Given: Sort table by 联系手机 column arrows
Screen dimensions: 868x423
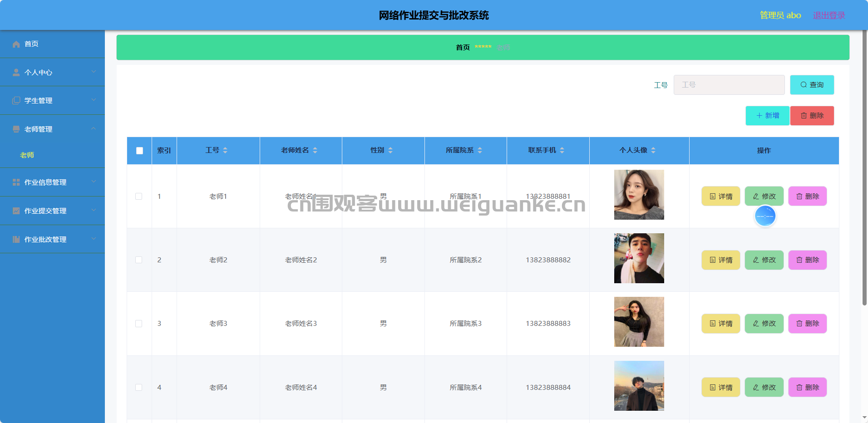Looking at the screenshot, I should [562, 150].
